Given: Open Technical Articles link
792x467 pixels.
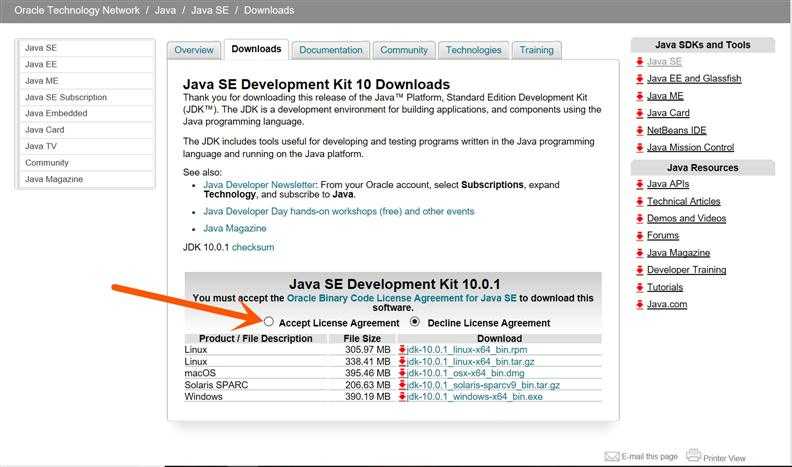Looking at the screenshot, I should tap(683, 201).
